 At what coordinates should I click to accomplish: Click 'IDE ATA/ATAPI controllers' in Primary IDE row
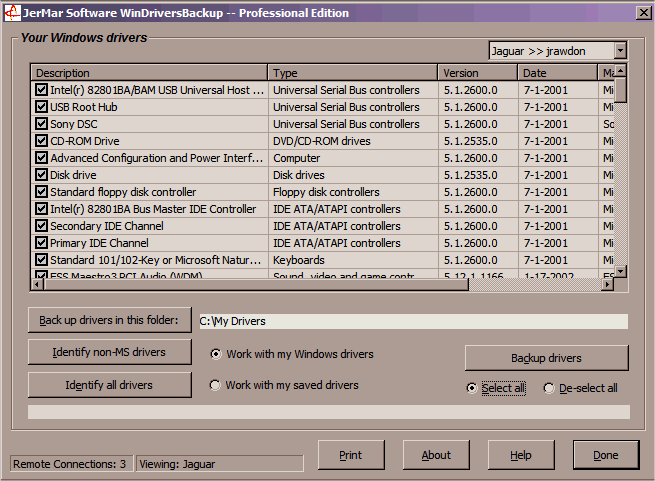pos(337,243)
